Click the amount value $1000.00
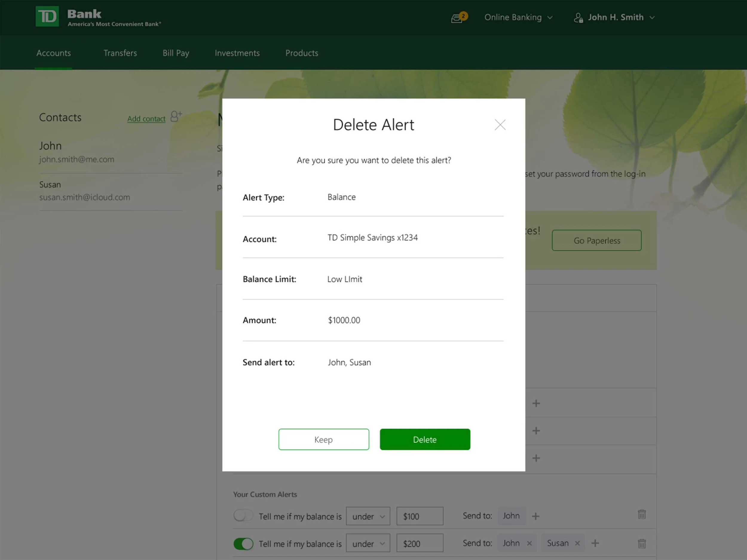Viewport: 747px width, 560px height. click(x=344, y=320)
